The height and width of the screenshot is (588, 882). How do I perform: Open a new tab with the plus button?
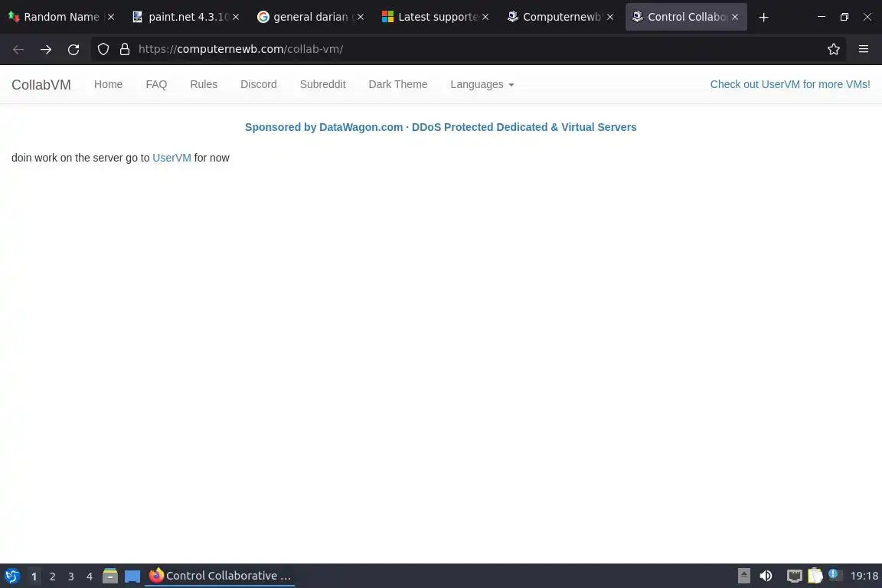point(763,18)
